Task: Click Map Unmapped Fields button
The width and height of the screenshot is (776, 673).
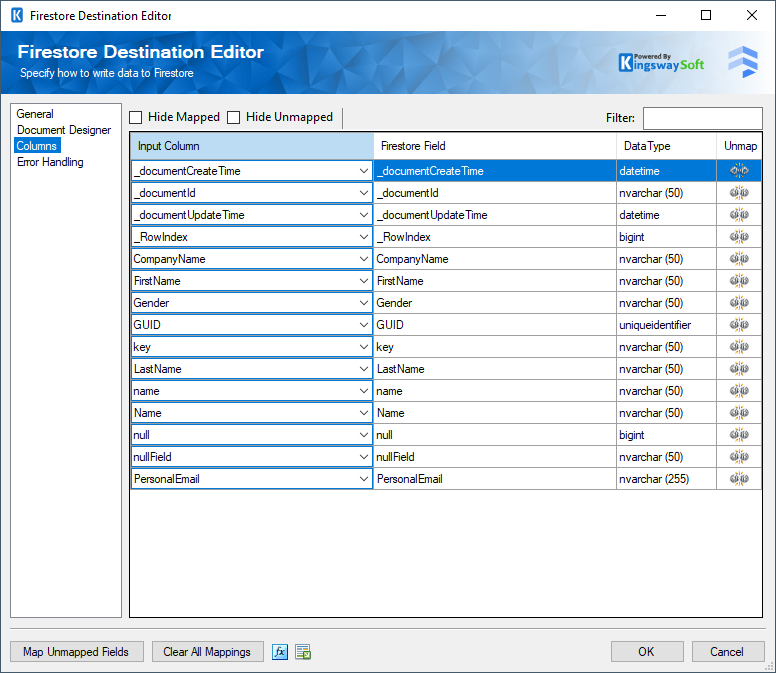Action: [x=77, y=652]
